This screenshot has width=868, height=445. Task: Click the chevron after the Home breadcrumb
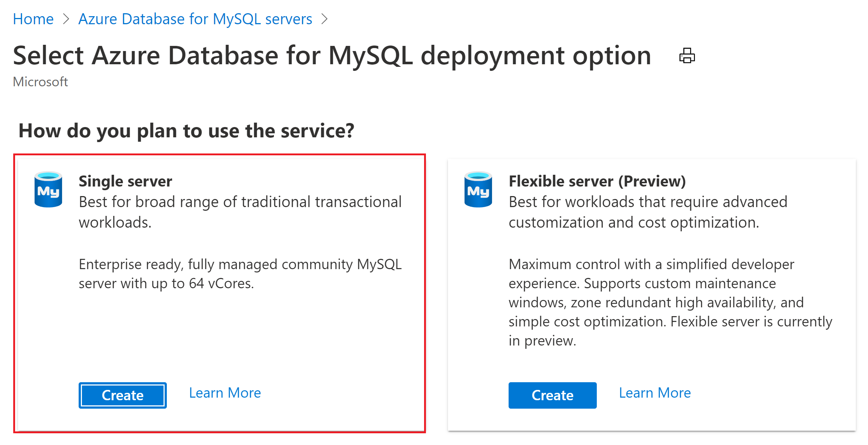[66, 19]
